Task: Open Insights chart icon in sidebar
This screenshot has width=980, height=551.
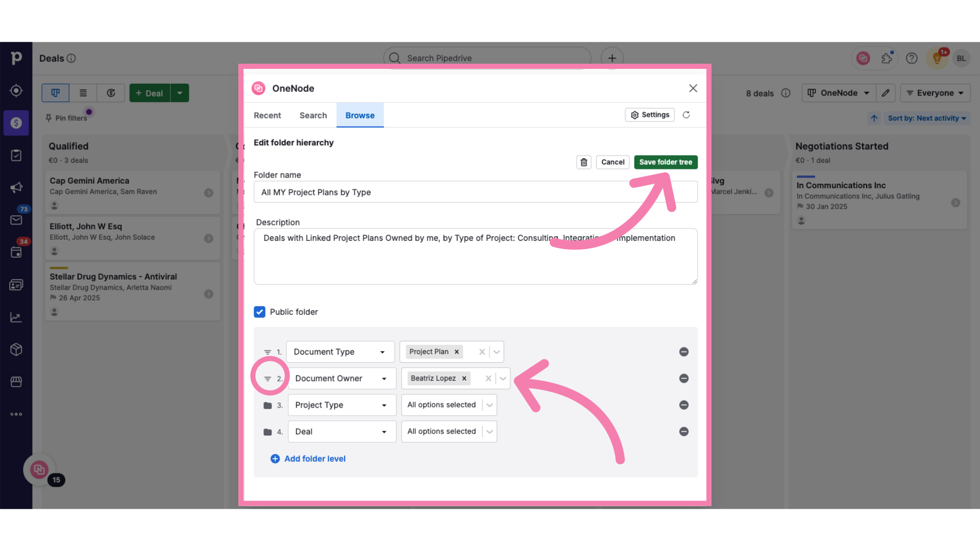Action: (16, 317)
